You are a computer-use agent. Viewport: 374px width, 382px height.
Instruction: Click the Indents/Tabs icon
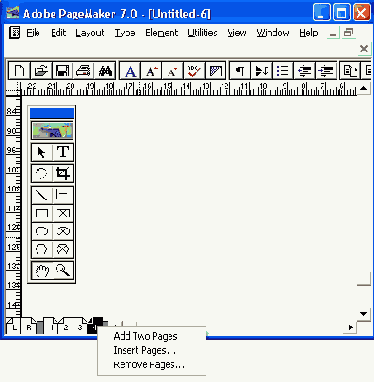(261, 71)
